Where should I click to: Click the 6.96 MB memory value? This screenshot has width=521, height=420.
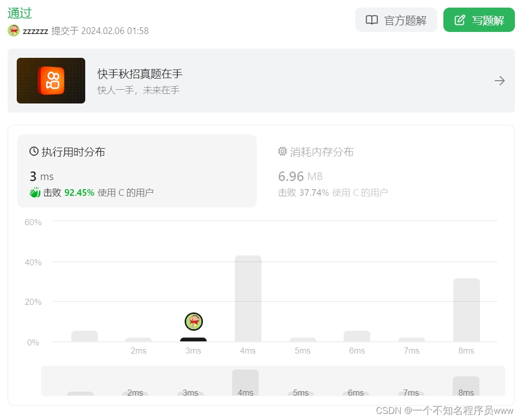[x=300, y=177]
